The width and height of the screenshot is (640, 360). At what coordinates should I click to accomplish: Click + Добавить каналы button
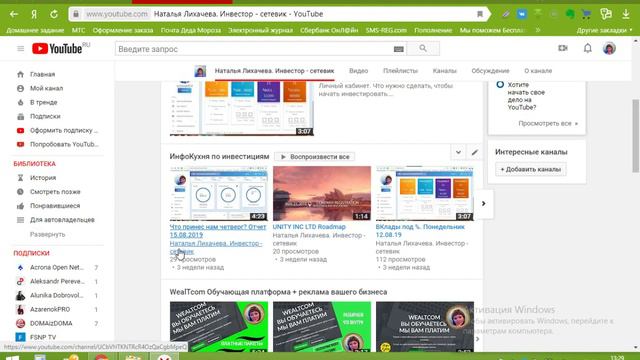click(x=531, y=169)
